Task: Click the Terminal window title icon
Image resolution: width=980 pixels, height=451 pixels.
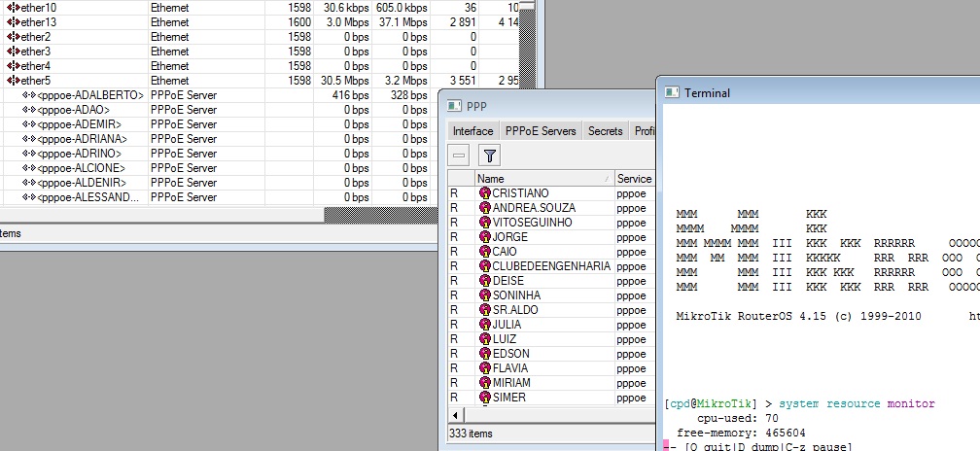Action: (672, 93)
